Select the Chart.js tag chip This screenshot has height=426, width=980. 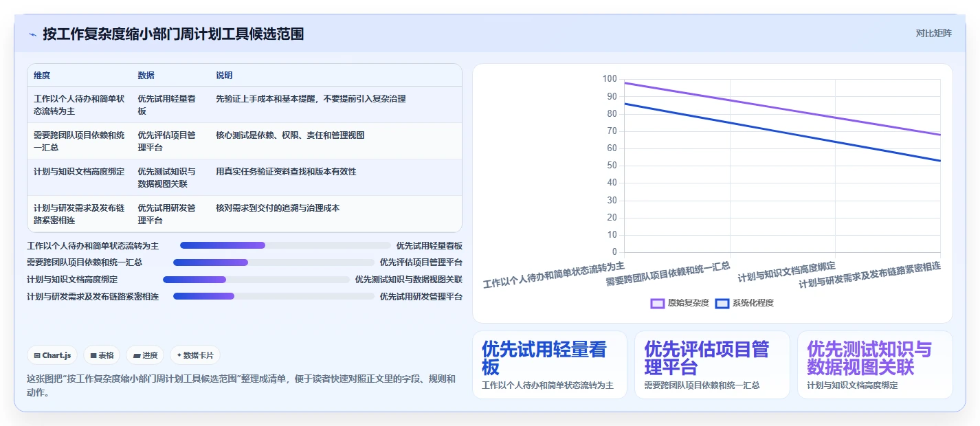coord(52,355)
